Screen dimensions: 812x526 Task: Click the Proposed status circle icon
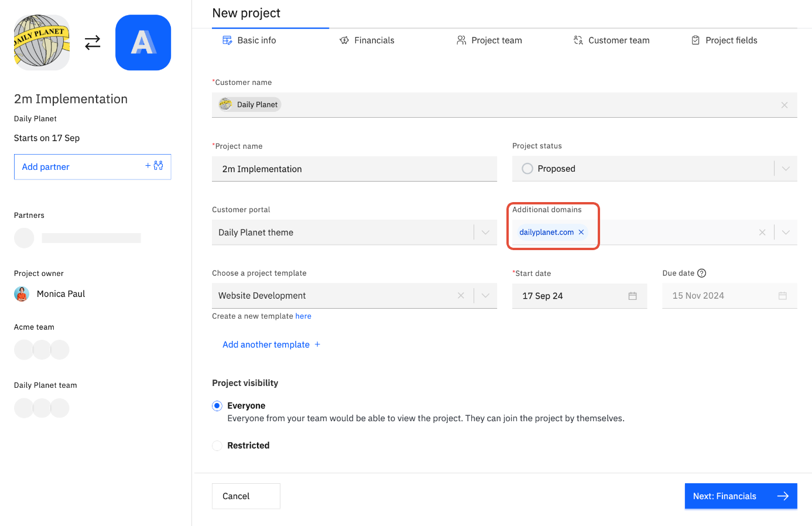(x=527, y=169)
